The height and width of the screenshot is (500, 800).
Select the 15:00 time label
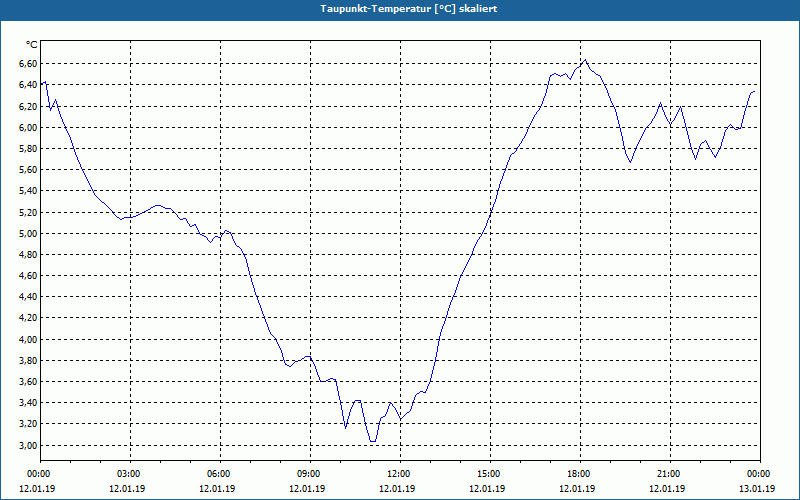(x=490, y=474)
